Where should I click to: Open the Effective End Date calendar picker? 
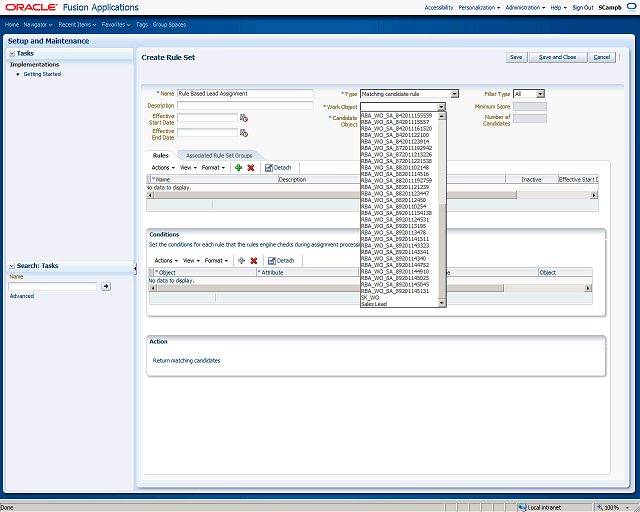pyautogui.click(x=244, y=133)
